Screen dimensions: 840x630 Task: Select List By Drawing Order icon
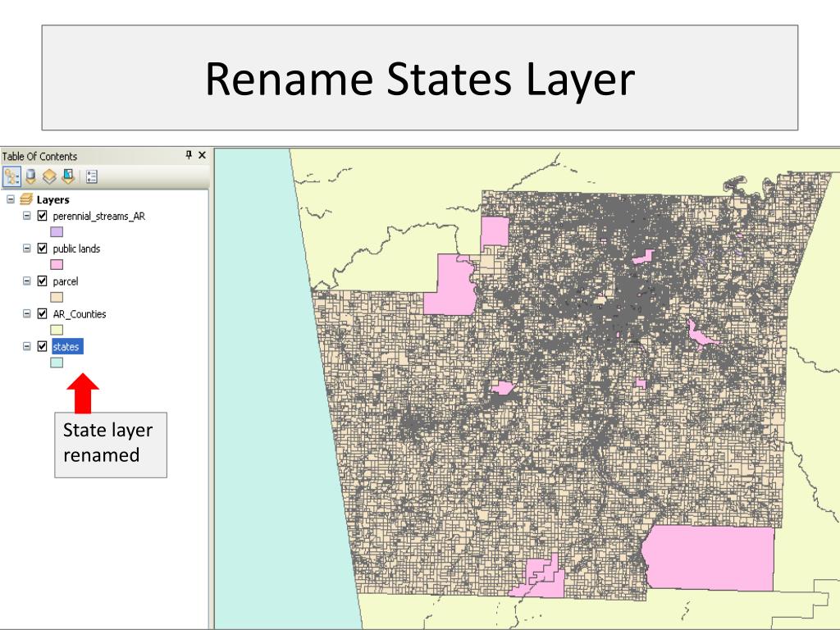pyautogui.click(x=11, y=176)
